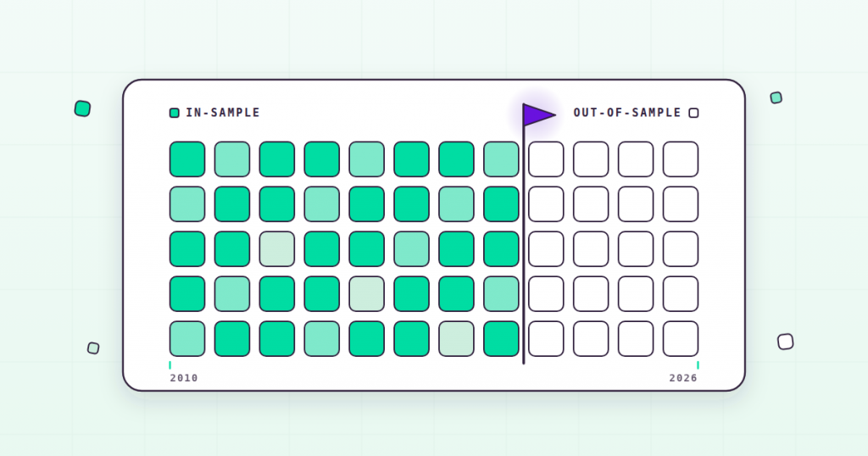Image resolution: width=868 pixels, height=456 pixels.
Task: Click the 2010 axis label
Action: tap(184, 378)
